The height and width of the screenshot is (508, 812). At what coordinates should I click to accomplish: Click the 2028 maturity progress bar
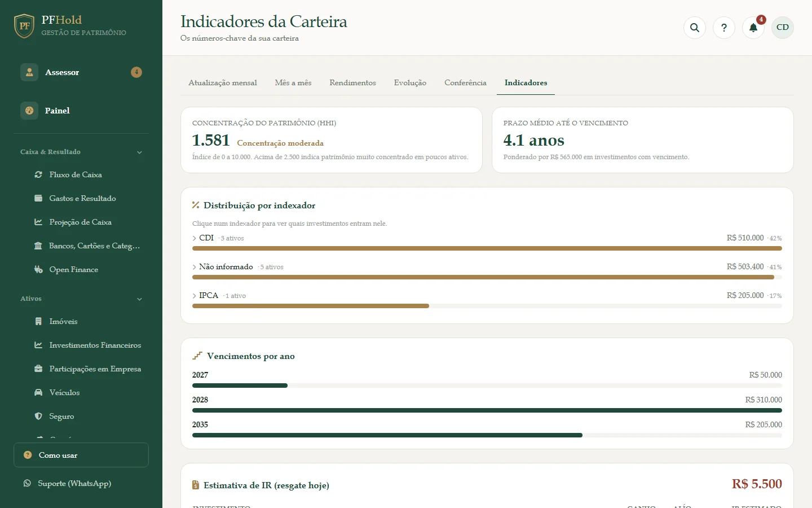tap(487, 410)
